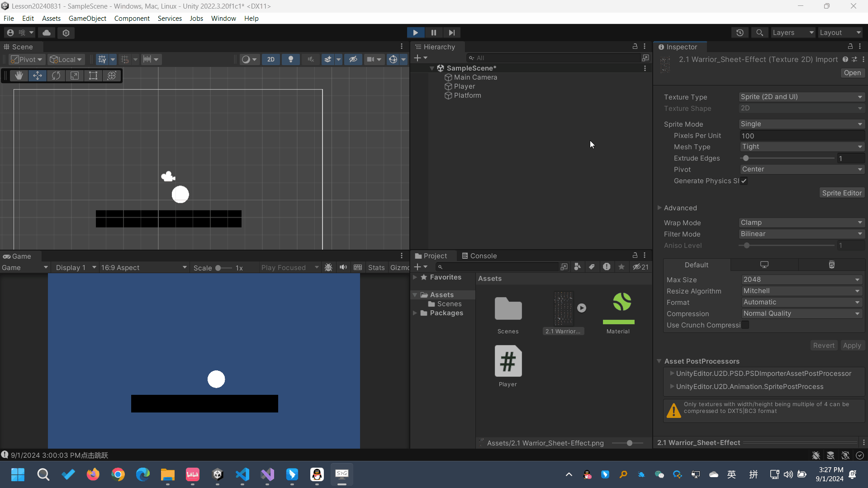Open the Texture Type dropdown
The height and width of the screenshot is (488, 868).
pos(801,97)
